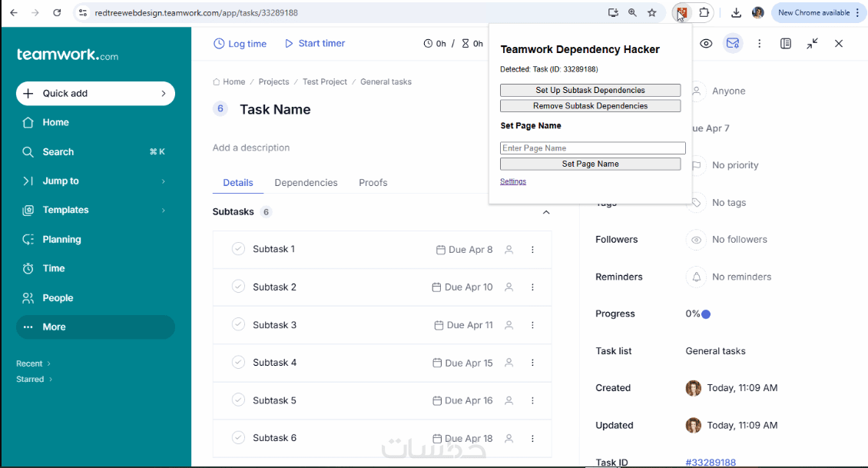Click the Start timer play icon
Screen dimensions: 868x468
289,44
